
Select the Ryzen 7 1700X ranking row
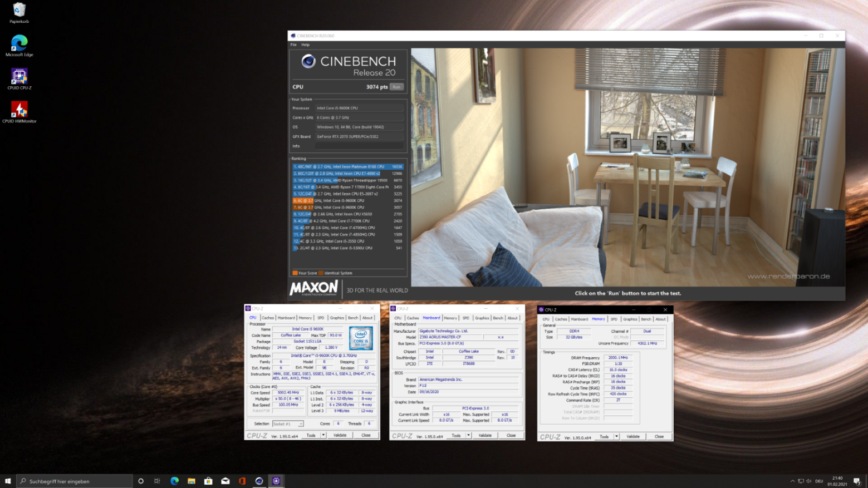click(348, 187)
